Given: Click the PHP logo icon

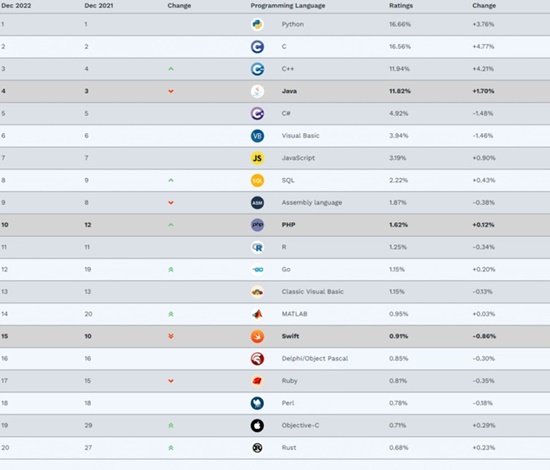Looking at the screenshot, I should click(x=257, y=225).
